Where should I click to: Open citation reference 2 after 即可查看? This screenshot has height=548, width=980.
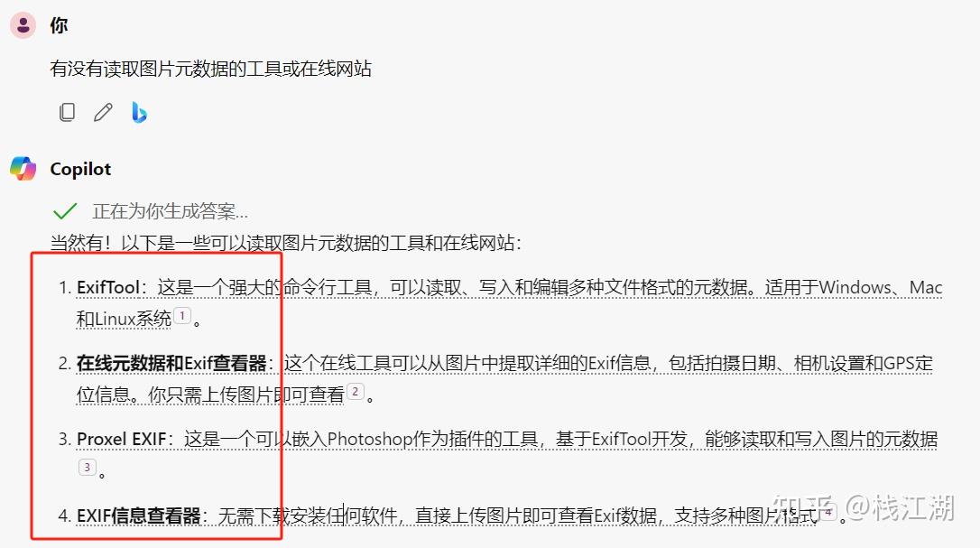click(355, 392)
